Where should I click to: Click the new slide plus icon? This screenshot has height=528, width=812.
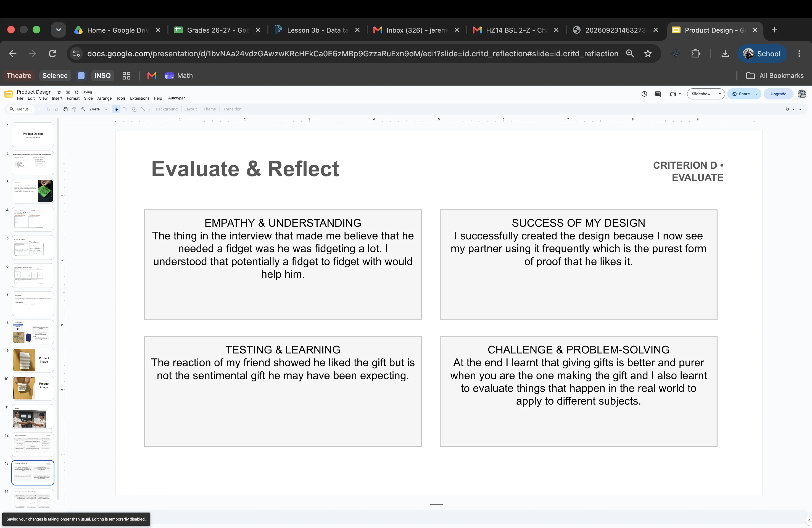click(x=39, y=109)
